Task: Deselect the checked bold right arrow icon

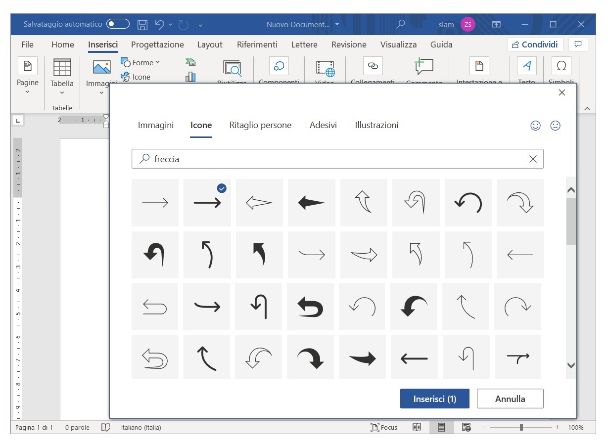Action: pyautogui.click(x=207, y=203)
